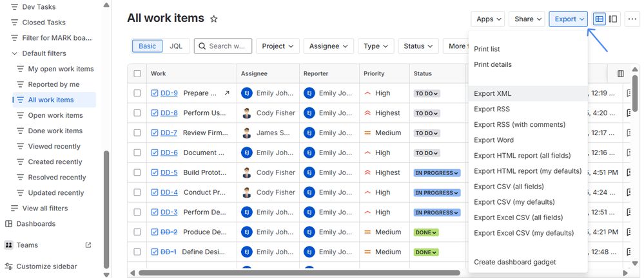Open the DD-9 work item link
The image size is (644, 278).
tap(169, 93)
